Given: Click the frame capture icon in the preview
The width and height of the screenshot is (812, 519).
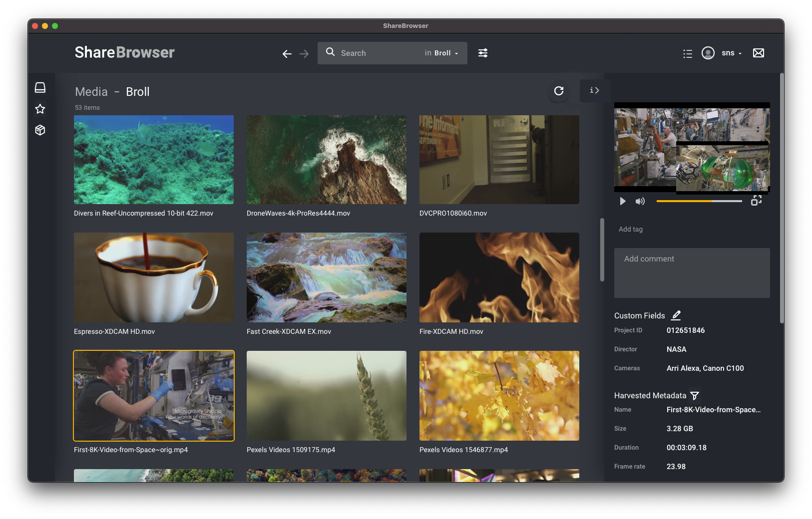Looking at the screenshot, I should (757, 201).
